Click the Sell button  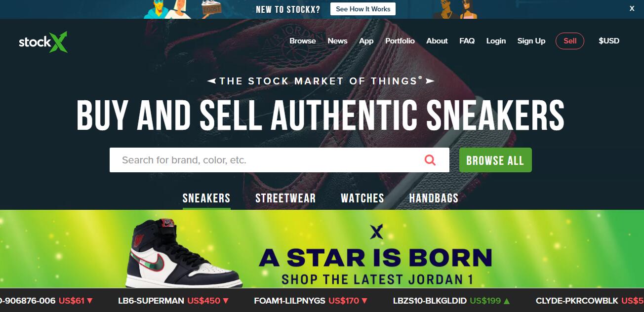point(570,41)
